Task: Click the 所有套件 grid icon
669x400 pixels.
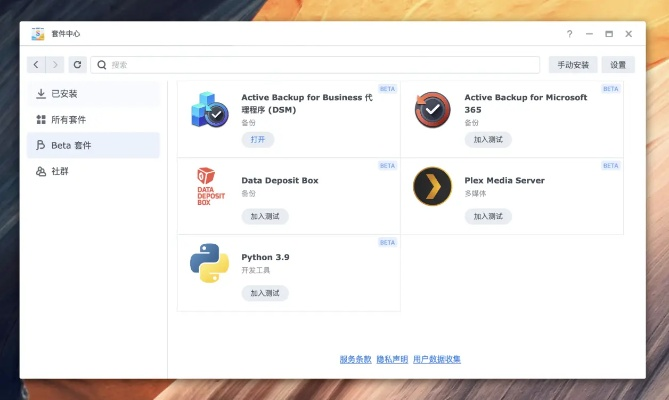Action: [41, 120]
